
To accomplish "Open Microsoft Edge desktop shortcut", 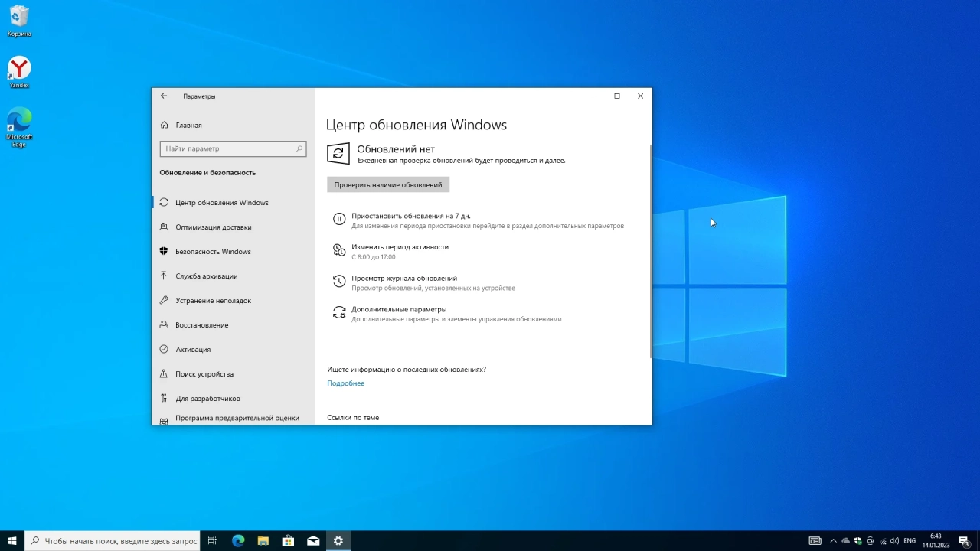I will pos(19,127).
